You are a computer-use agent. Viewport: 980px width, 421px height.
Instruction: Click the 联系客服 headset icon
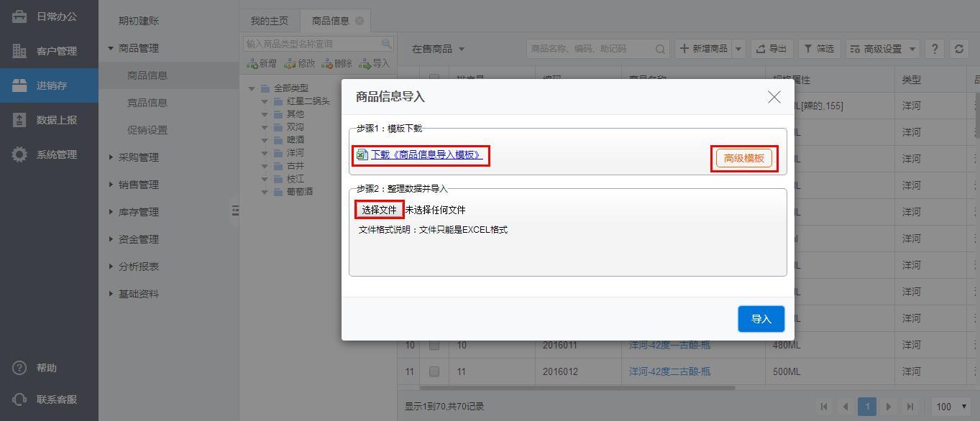click(19, 399)
